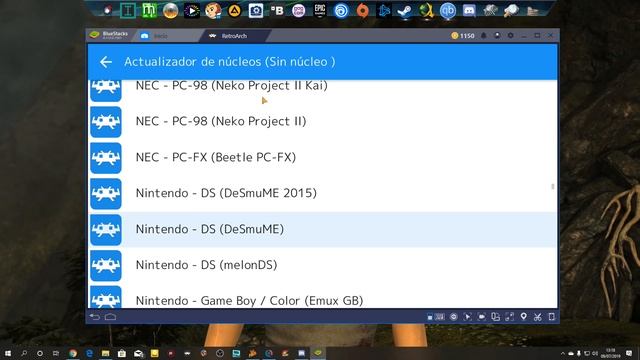Choose the Nintendo - DS (DeSmuME) core
Image resolution: width=640 pixels, height=360 pixels.
322,229
